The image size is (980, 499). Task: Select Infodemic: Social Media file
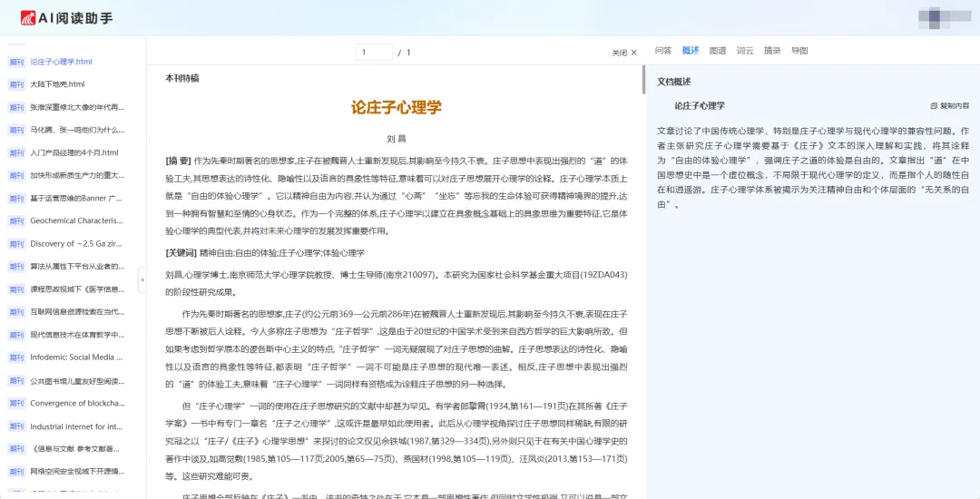click(76, 357)
